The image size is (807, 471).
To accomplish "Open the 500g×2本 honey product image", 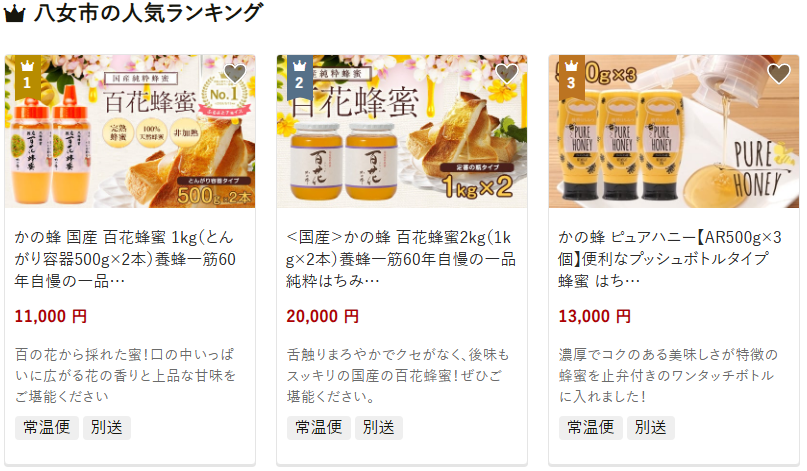I will click(x=130, y=131).
